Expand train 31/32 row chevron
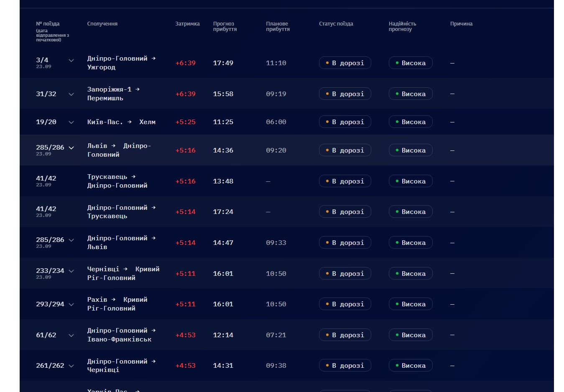Image resolution: width=564 pixels, height=392 pixels. [x=71, y=94]
